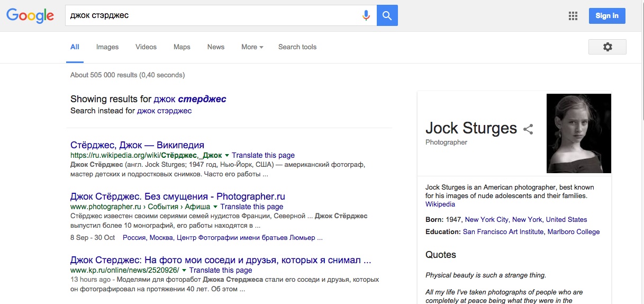This screenshot has height=304, width=644.
Task: Open the 'San Francisco Art Institute' link
Action: pyautogui.click(x=503, y=231)
